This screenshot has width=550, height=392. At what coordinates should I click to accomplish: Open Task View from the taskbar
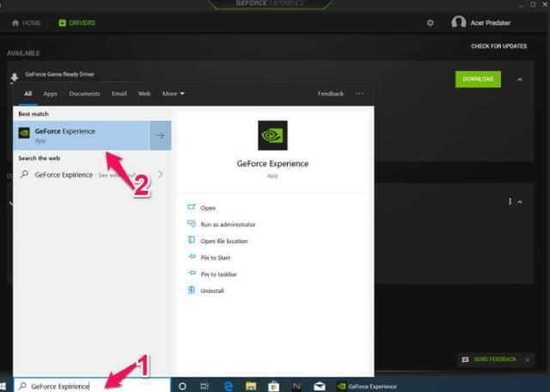pos(205,386)
